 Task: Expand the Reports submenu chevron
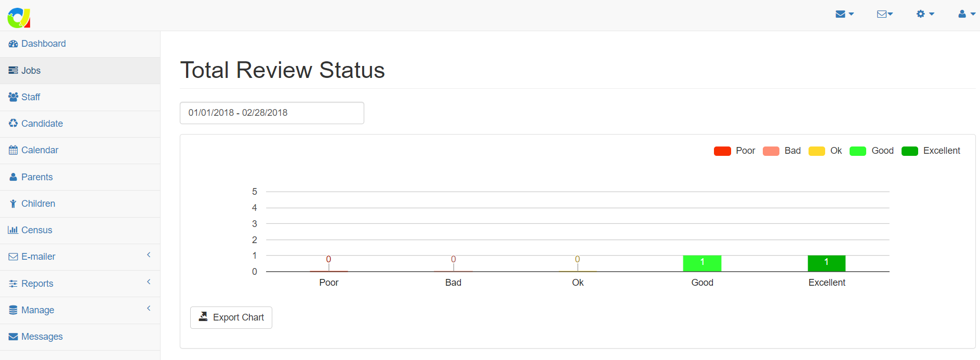pyautogui.click(x=149, y=282)
